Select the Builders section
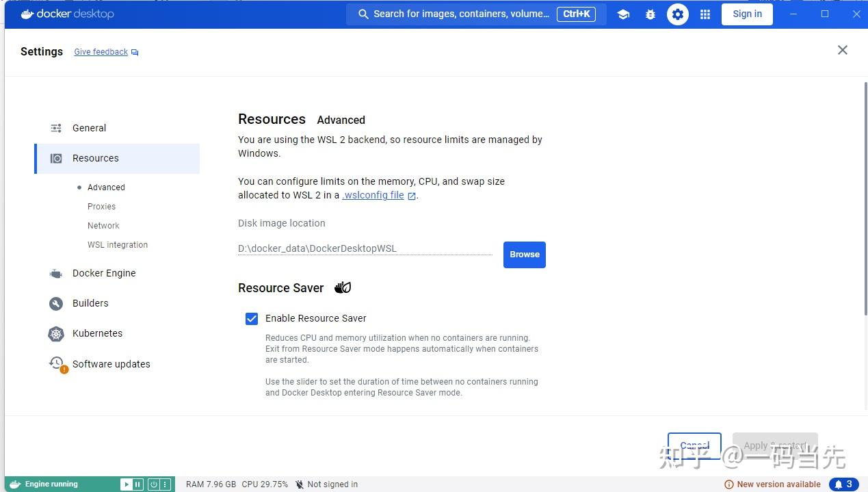Viewport: 868px width, 492px height. point(117,303)
